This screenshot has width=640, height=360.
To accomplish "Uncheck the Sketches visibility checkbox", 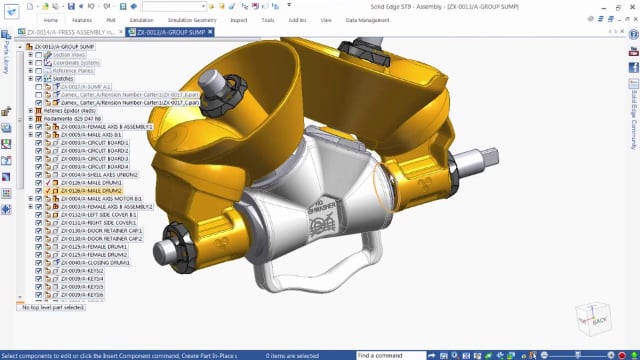I will pyautogui.click(x=39, y=79).
